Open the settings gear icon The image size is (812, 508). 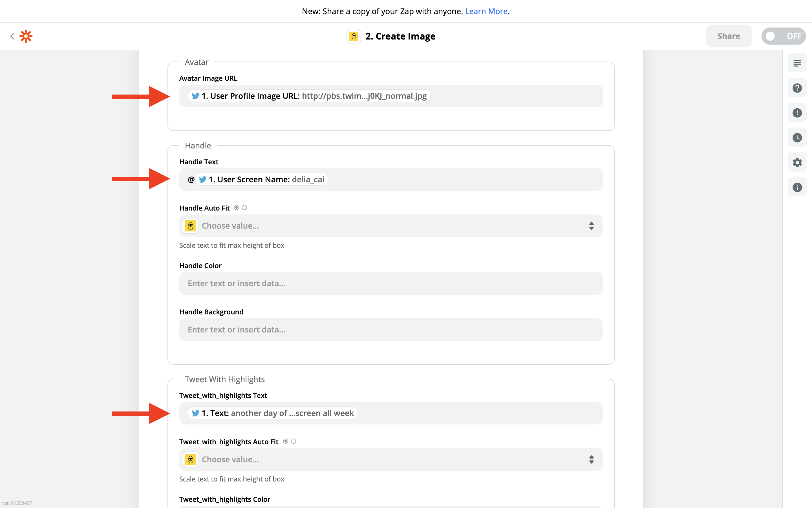click(x=797, y=162)
